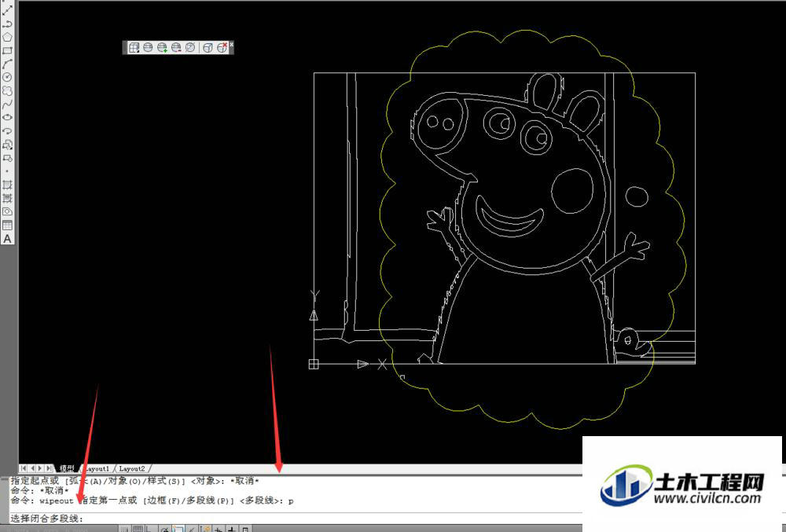Select the Polygon tool
The image size is (786, 532).
pos(7,37)
